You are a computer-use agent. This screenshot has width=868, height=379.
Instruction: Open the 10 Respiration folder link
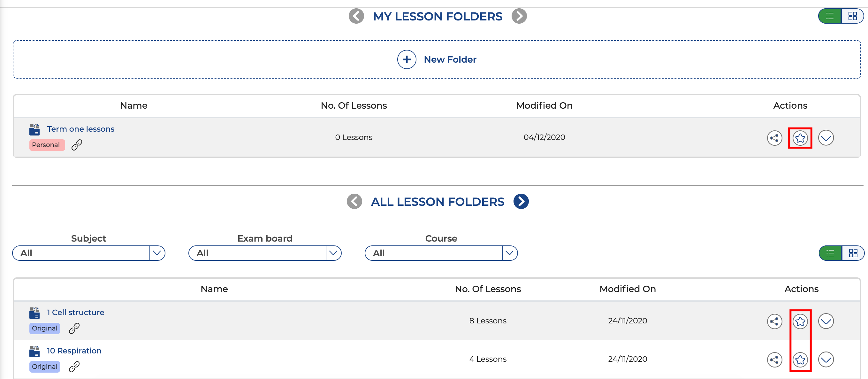tap(74, 351)
